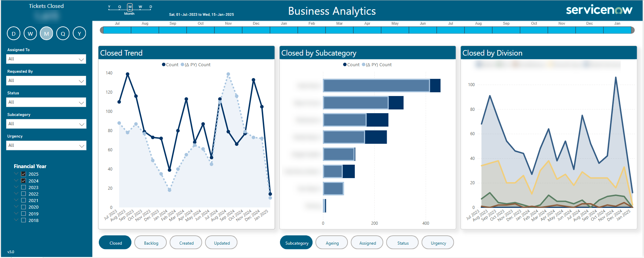Open the Assigned To dropdown

point(46,59)
